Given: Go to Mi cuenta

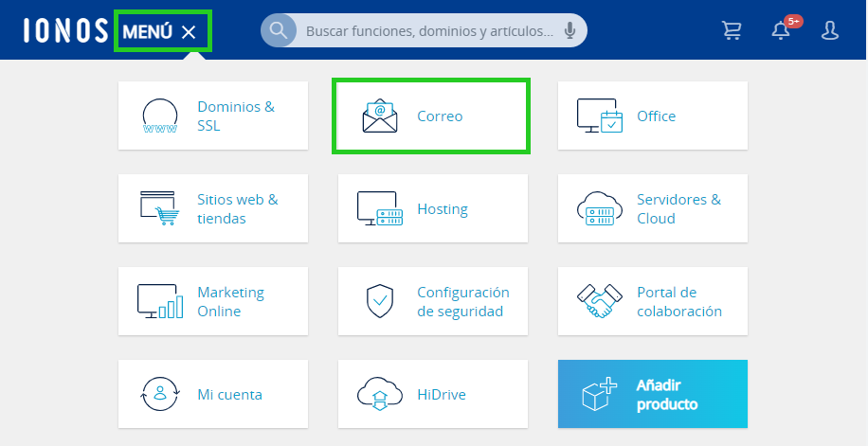Looking at the screenshot, I should 213,394.
